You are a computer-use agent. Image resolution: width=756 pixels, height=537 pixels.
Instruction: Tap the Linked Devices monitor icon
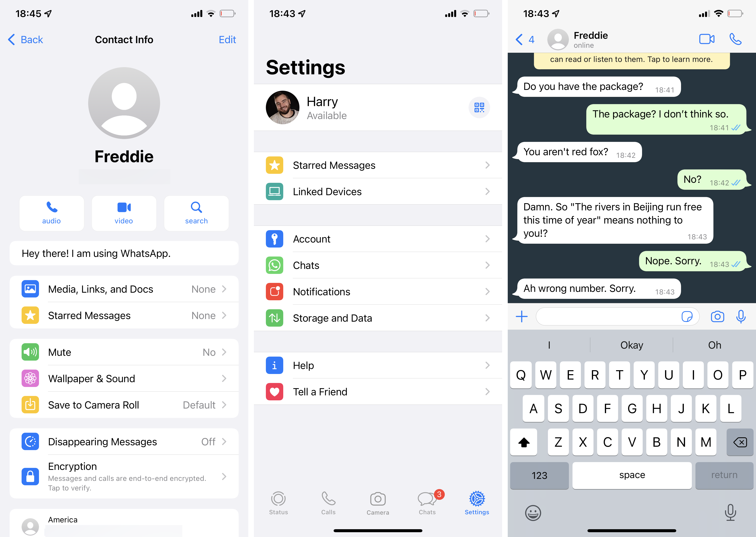pyautogui.click(x=274, y=191)
